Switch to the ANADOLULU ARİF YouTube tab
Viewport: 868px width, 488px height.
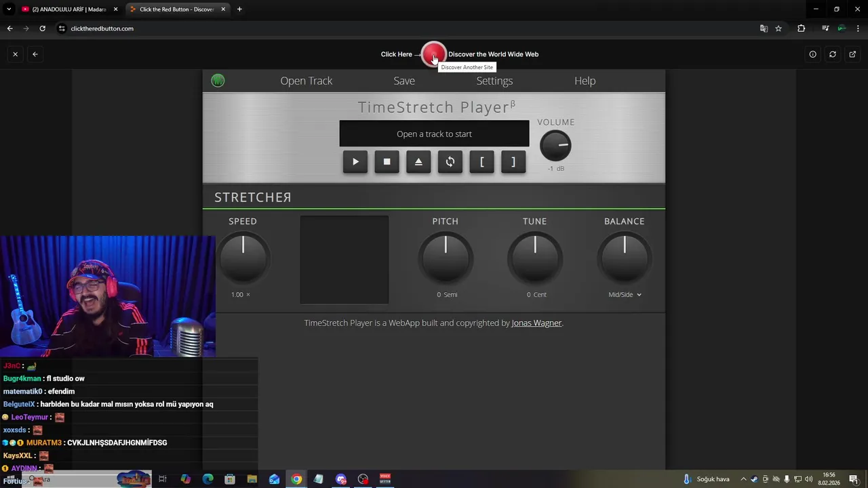(x=69, y=9)
